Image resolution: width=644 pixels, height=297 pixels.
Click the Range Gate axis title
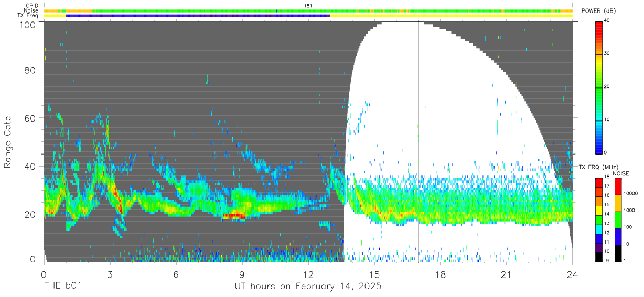pyautogui.click(x=8, y=142)
